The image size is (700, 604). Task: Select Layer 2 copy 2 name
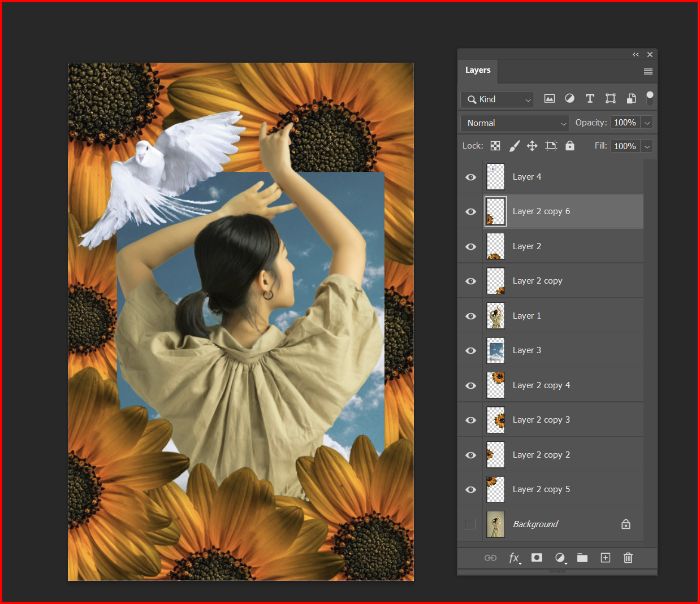[541, 455]
